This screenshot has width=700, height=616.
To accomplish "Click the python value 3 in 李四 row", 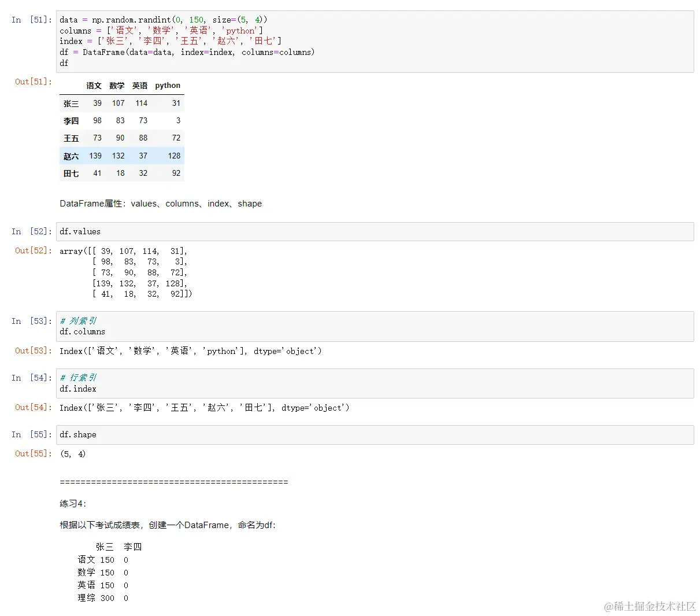I will pos(178,120).
